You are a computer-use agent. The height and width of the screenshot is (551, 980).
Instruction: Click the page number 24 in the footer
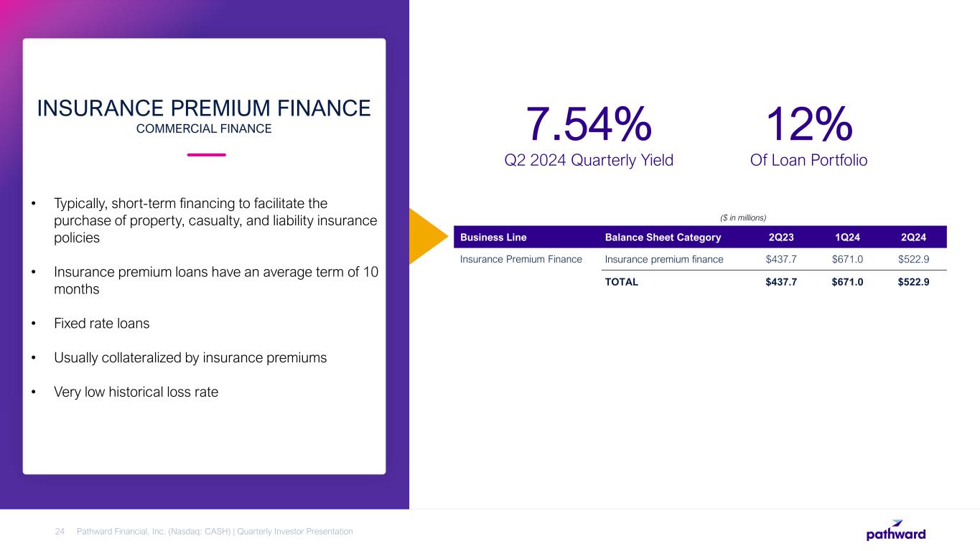60,532
